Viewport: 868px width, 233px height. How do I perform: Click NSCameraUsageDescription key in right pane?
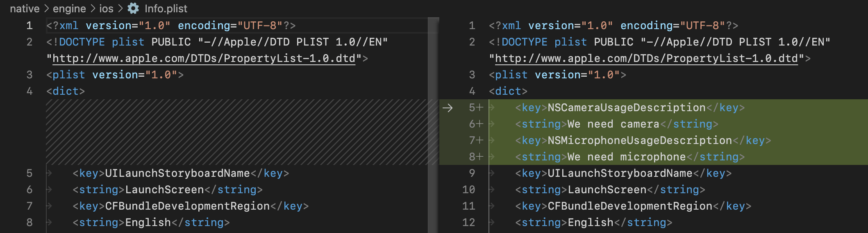[x=627, y=107]
